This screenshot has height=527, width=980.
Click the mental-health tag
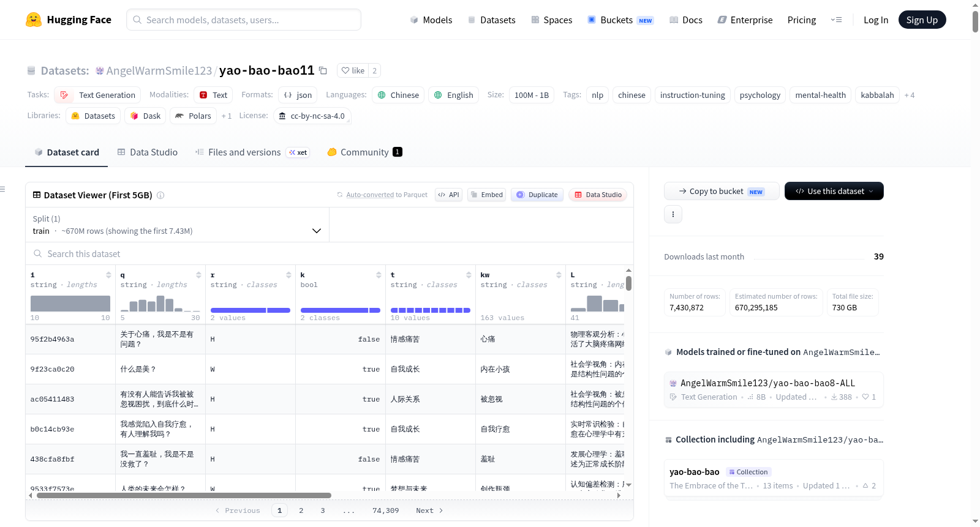[820, 95]
